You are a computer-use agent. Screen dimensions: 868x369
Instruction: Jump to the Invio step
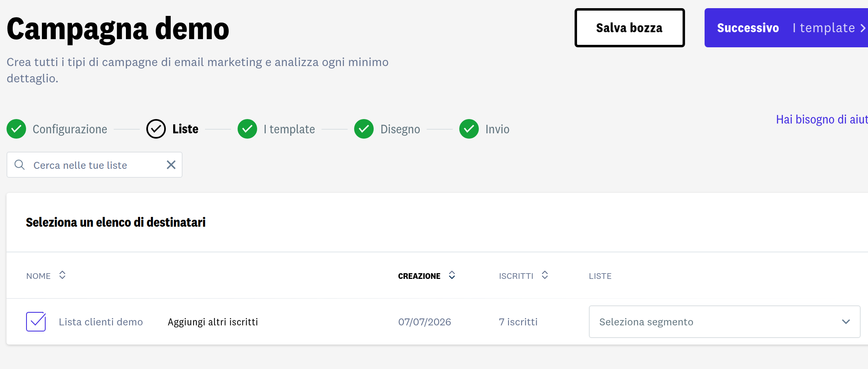point(497,129)
